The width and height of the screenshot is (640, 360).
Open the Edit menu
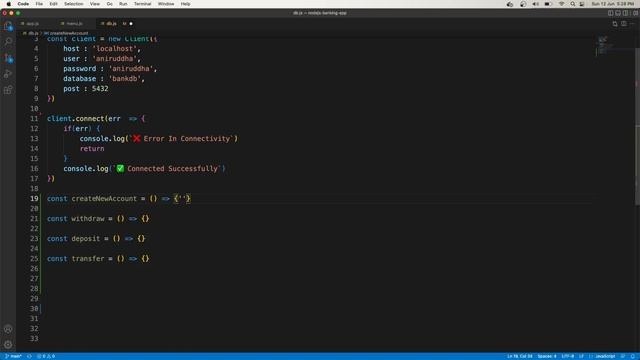click(53, 4)
